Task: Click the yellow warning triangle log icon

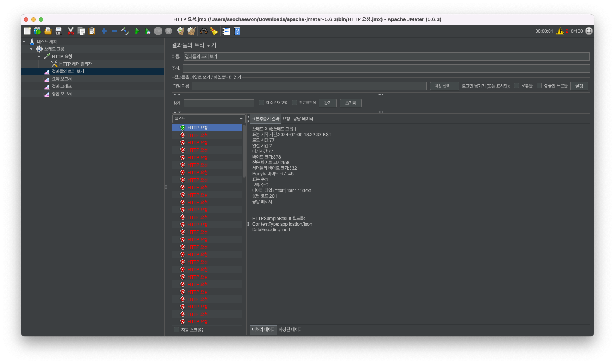Action: (560, 31)
